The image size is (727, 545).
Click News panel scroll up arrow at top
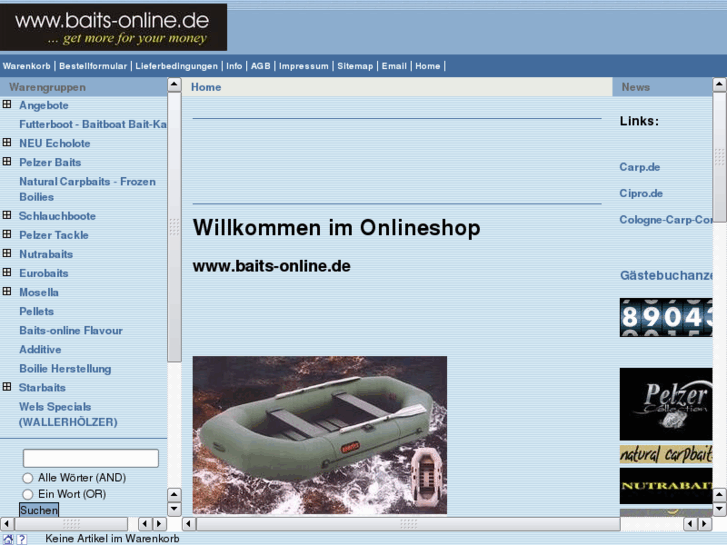coord(720,84)
